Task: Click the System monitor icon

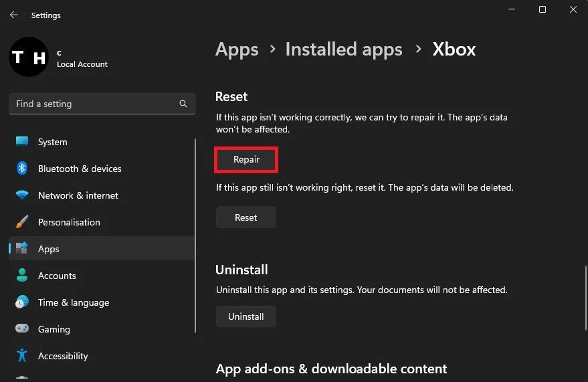Action: 22,141
